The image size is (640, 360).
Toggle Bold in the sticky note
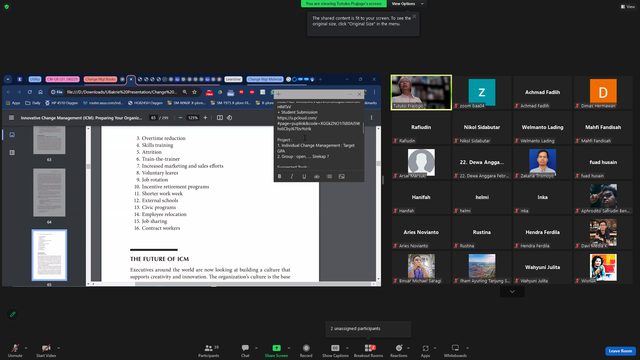point(280,176)
